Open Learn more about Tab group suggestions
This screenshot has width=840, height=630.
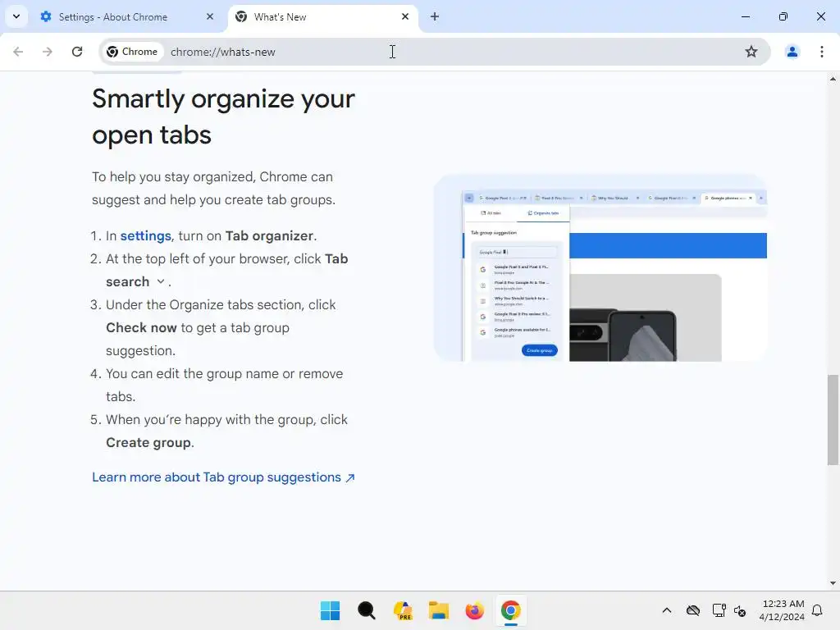click(223, 477)
